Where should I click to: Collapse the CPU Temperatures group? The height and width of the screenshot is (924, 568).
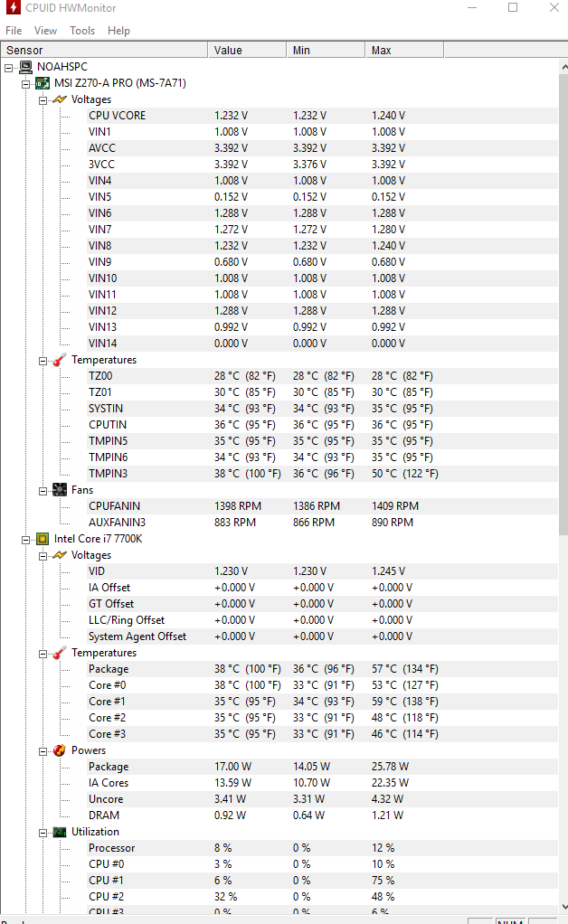point(43,654)
